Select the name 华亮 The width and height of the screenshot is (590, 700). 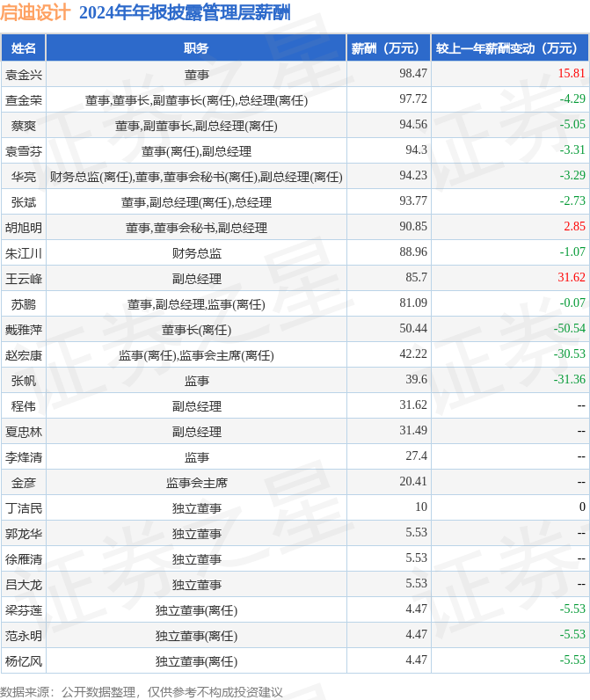(23, 177)
